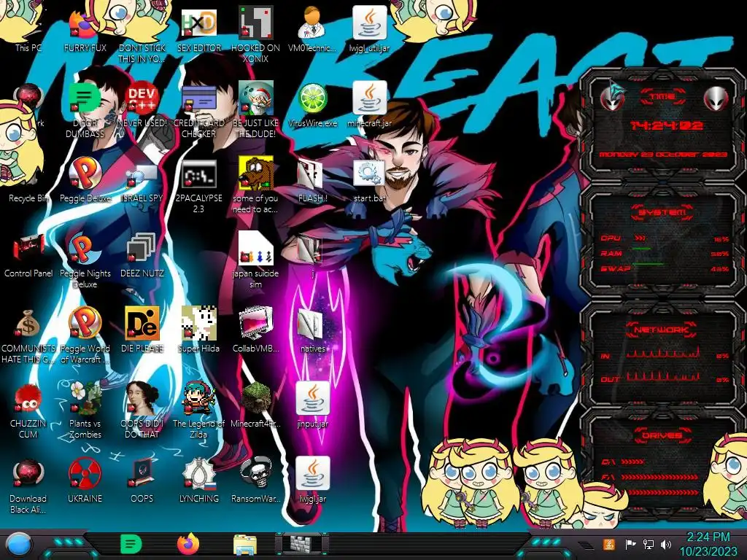Open the green chat app in taskbar
The image size is (747, 560).
coord(131,545)
